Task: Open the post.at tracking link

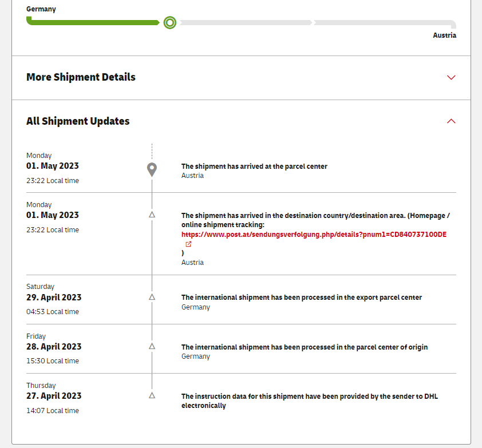Action: 314,235
